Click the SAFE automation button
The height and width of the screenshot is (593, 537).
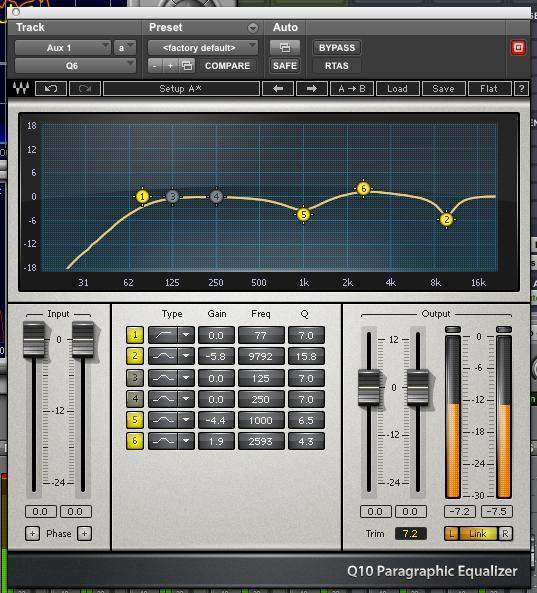coord(285,66)
